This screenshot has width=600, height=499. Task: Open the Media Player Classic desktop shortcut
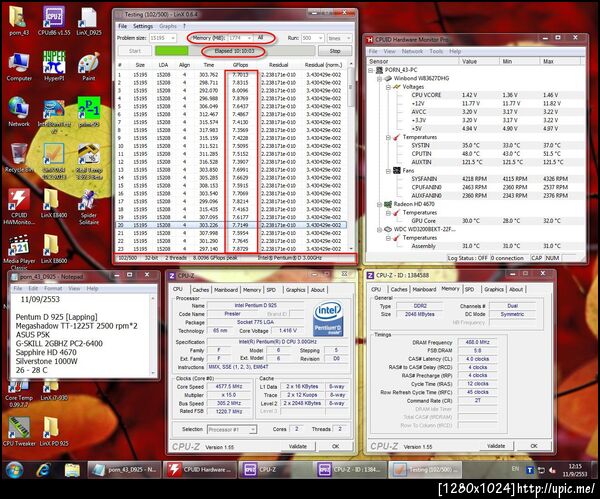pos(19,253)
